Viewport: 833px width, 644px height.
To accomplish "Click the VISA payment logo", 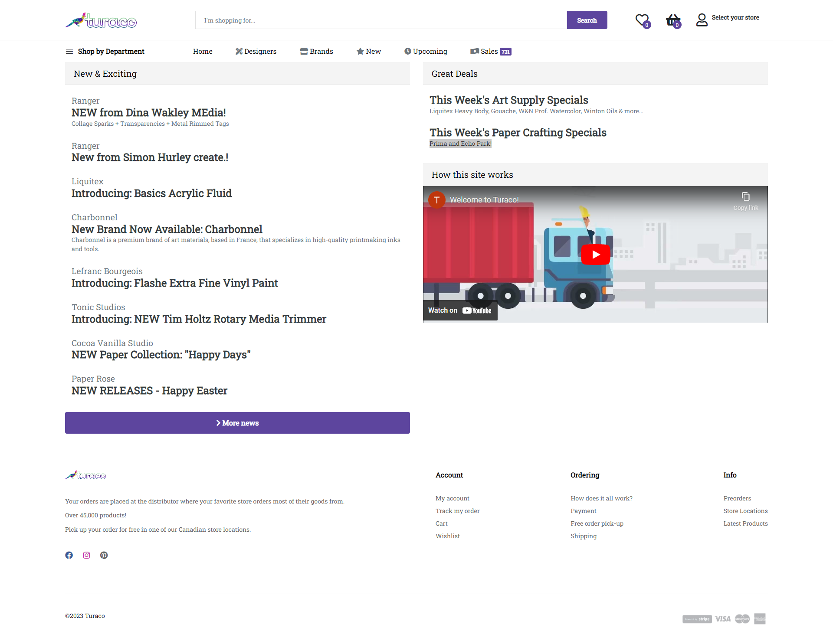I will point(723,619).
